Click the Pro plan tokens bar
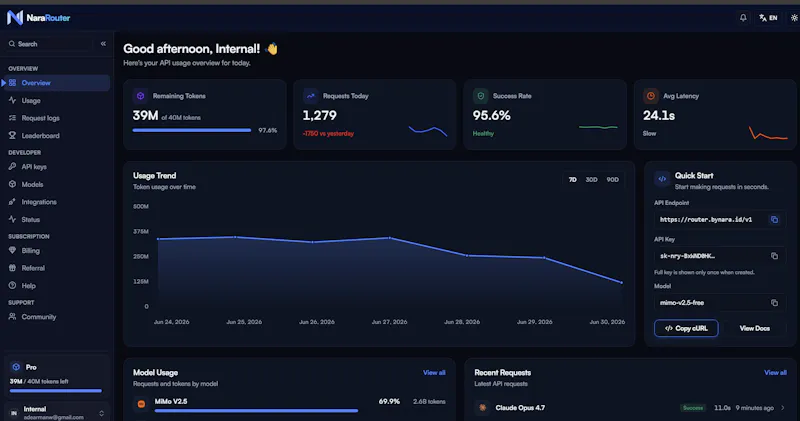This screenshot has height=421, width=800. pos(56,391)
